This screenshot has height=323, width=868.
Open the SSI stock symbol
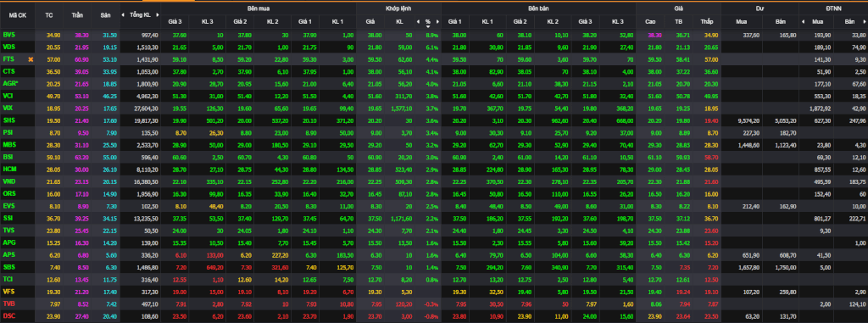[8, 218]
